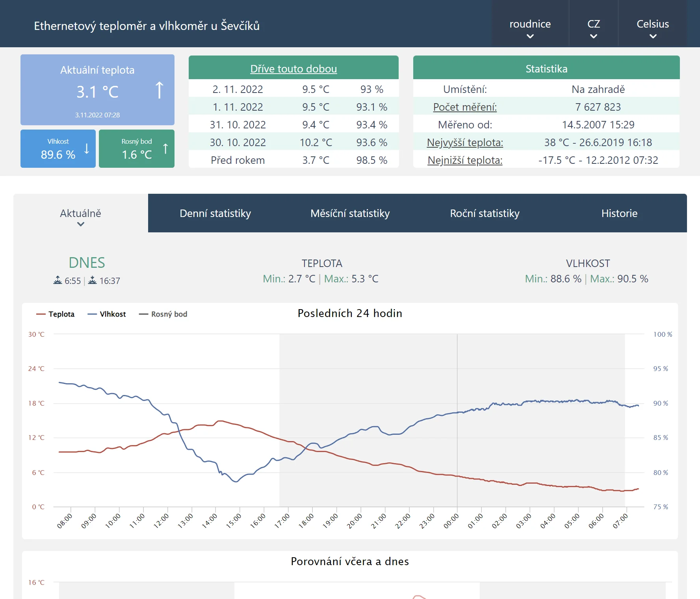Open the Celsius units dropdown
The height and width of the screenshot is (599, 700).
(652, 28)
